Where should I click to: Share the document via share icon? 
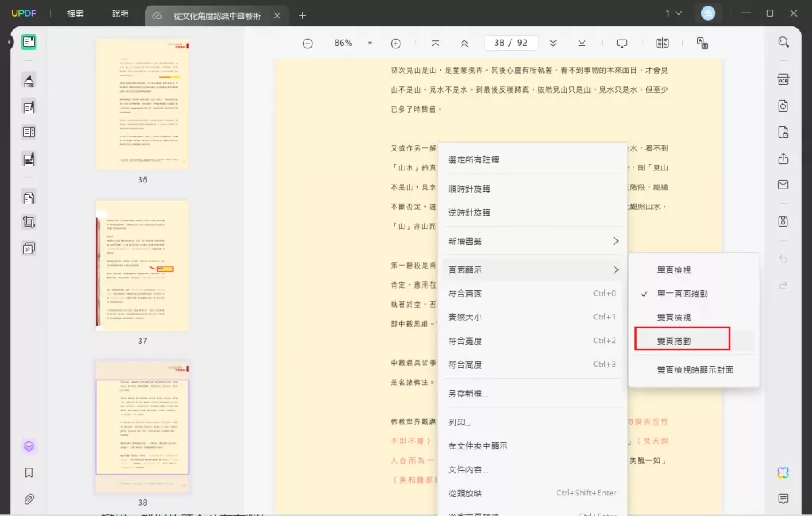click(x=783, y=159)
